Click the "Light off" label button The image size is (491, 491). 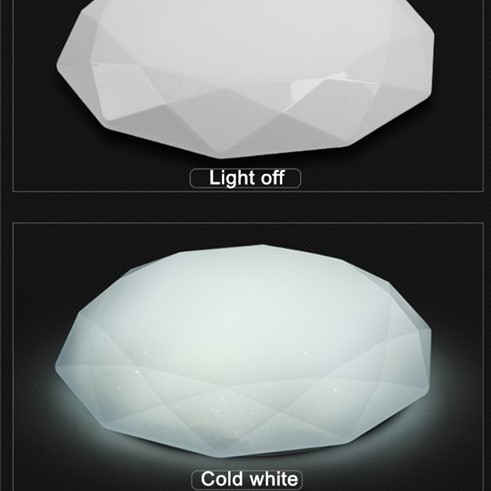pyautogui.click(x=245, y=178)
